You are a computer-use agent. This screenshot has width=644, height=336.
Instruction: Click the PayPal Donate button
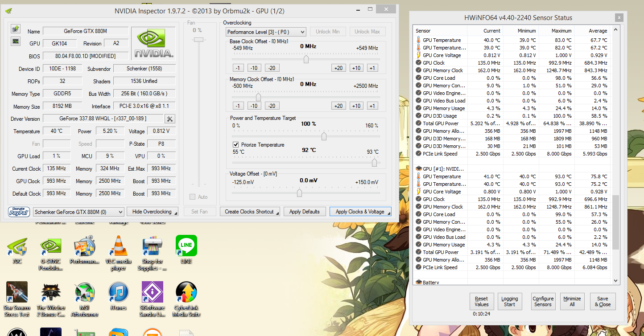[19, 212]
